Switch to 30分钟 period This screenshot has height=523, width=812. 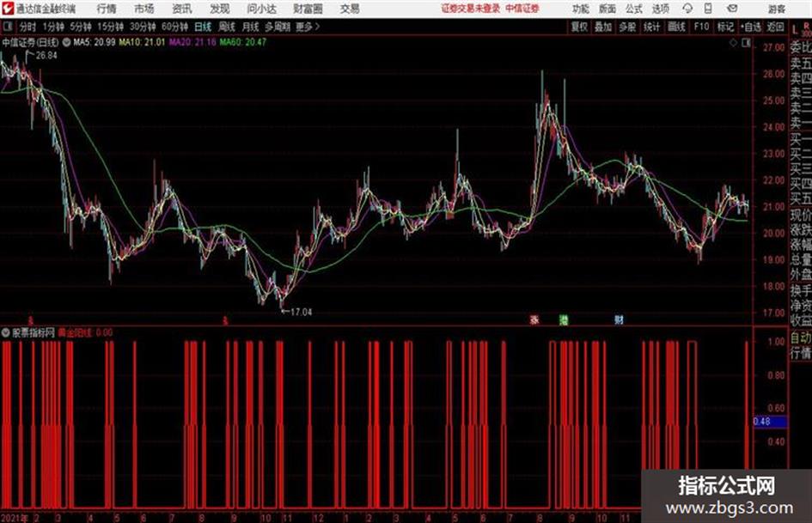143,27
